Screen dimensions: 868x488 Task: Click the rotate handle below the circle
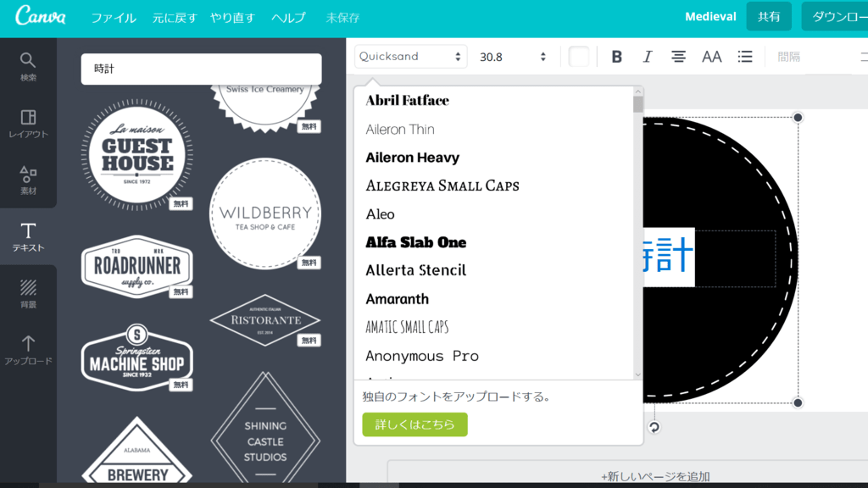(654, 427)
